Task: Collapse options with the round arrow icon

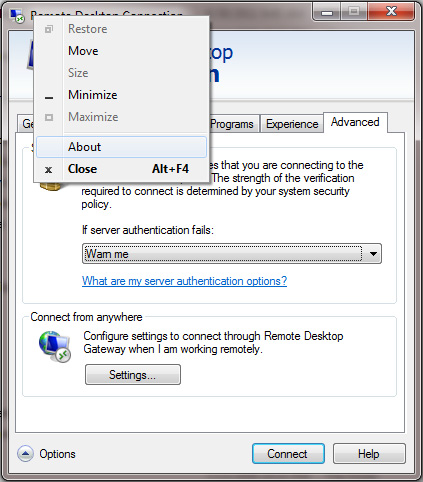Action: 25,454
